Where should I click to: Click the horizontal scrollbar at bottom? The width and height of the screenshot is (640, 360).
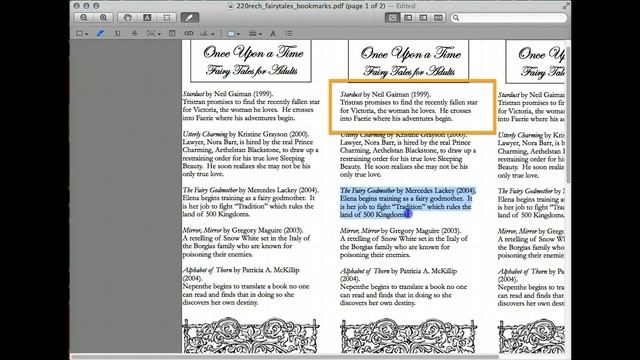tap(285, 357)
